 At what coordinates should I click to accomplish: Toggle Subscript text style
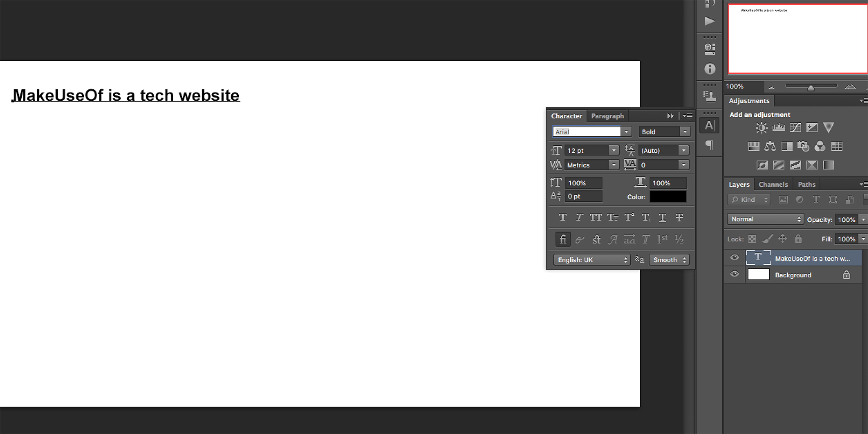tap(646, 217)
